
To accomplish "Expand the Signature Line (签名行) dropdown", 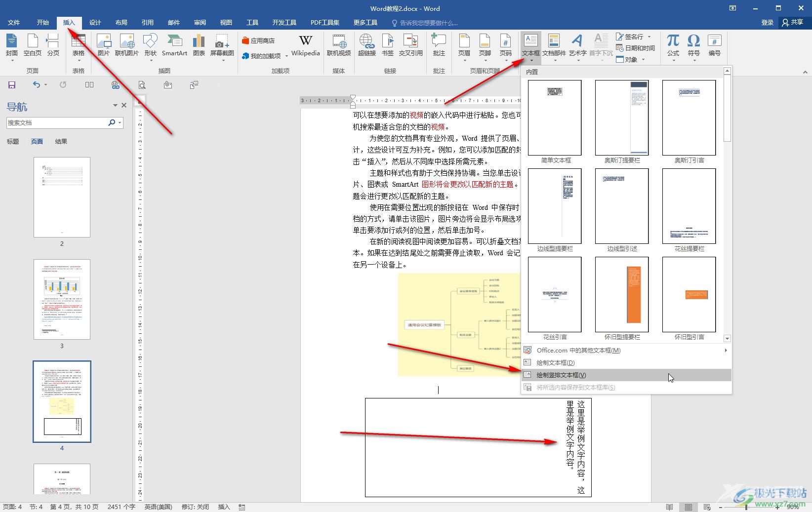I will click(649, 37).
